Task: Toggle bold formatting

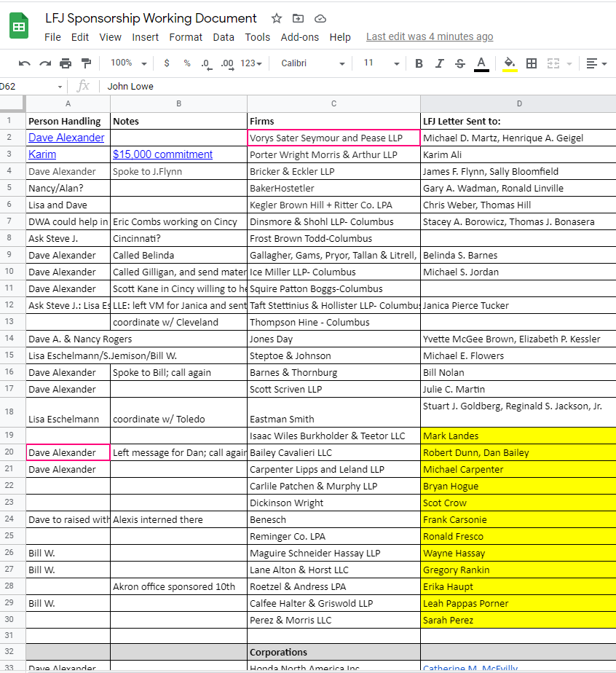Action: 419,63
